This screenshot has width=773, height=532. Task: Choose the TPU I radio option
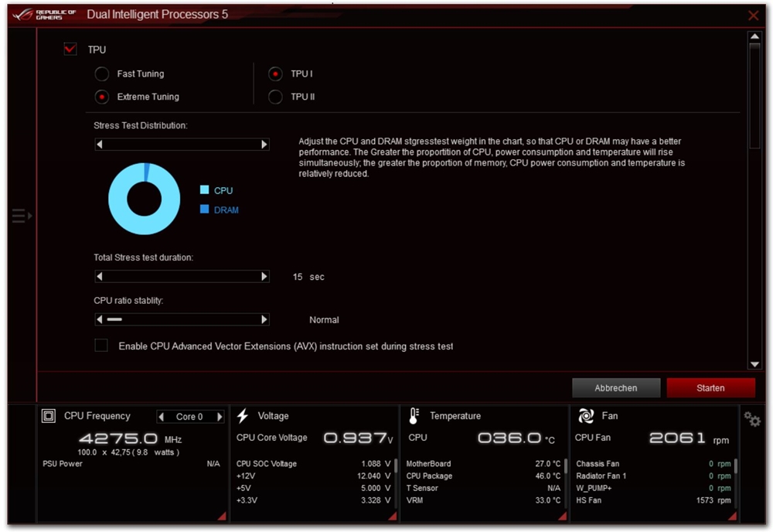(x=275, y=74)
